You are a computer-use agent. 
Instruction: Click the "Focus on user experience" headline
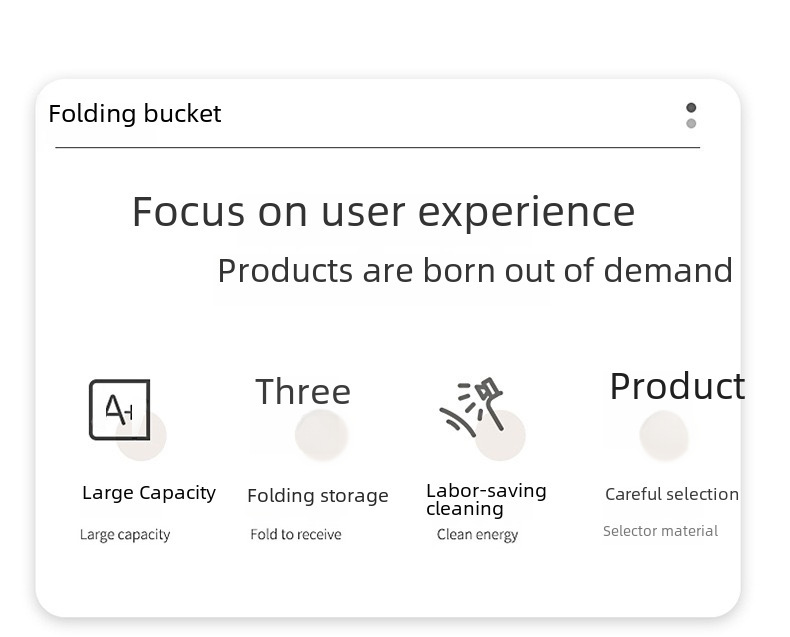(x=383, y=212)
